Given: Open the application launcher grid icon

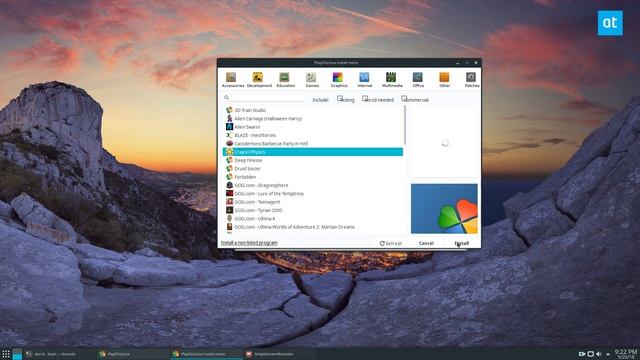Looking at the screenshot, I should pyautogui.click(x=6, y=354).
